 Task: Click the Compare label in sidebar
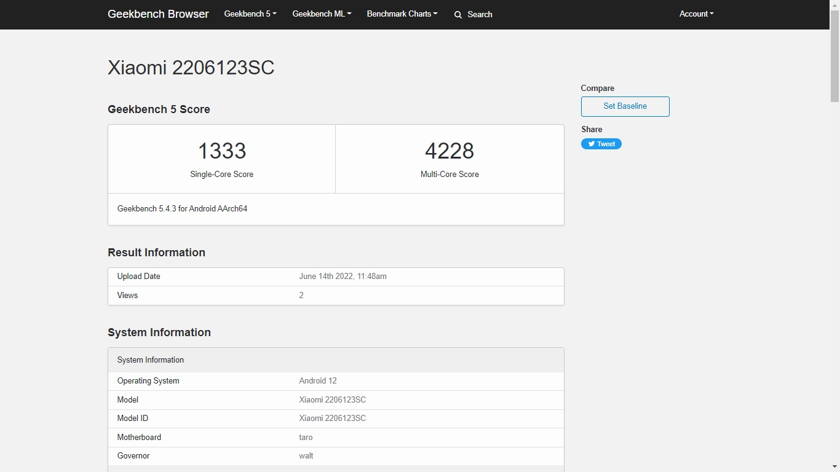(597, 88)
